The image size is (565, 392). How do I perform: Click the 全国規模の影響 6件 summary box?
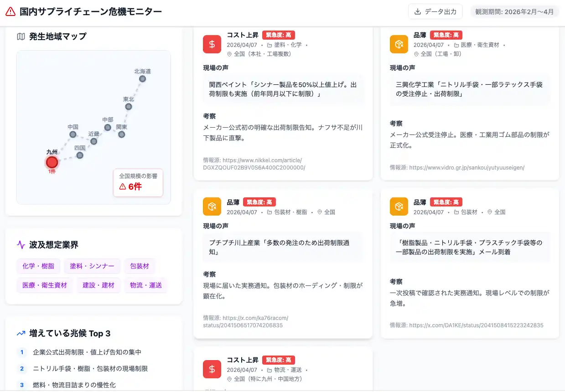click(138, 183)
